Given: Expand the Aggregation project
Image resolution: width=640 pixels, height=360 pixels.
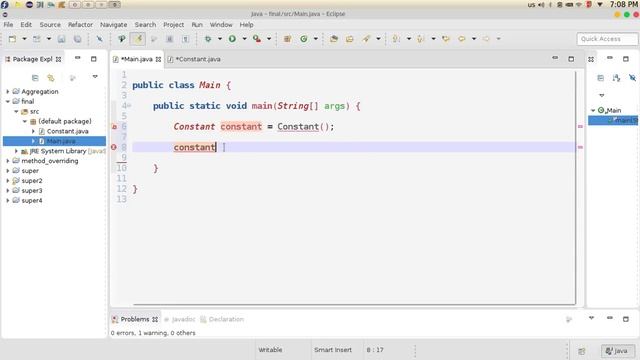Looking at the screenshot, I should [8, 91].
